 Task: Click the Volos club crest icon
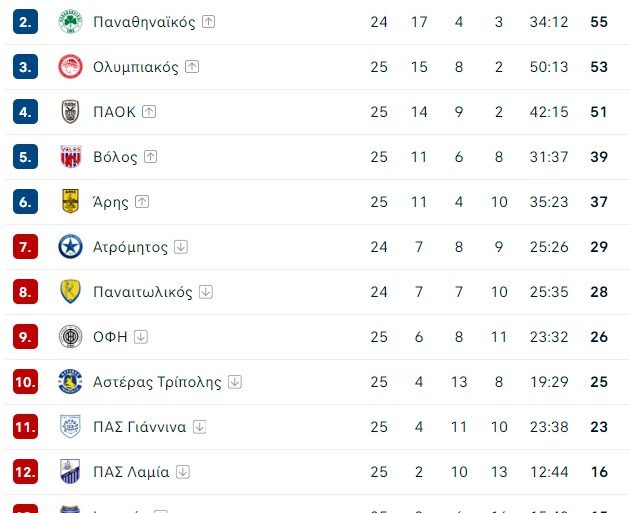coord(70,157)
